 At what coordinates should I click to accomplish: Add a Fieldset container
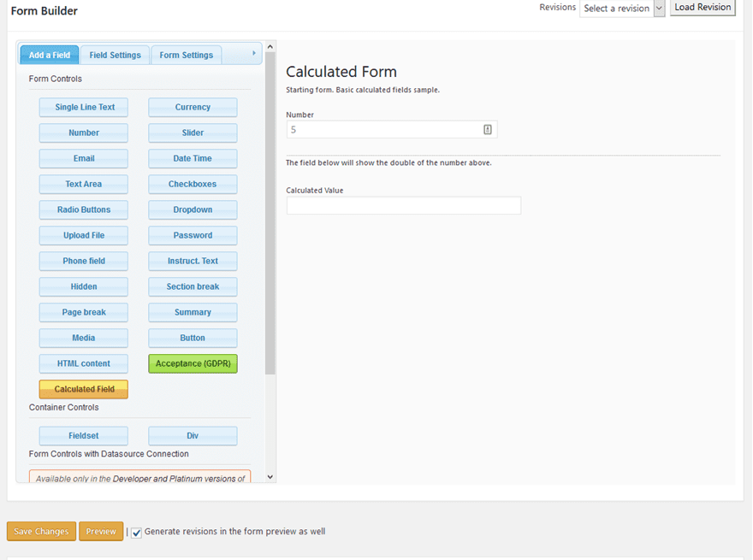(83, 435)
